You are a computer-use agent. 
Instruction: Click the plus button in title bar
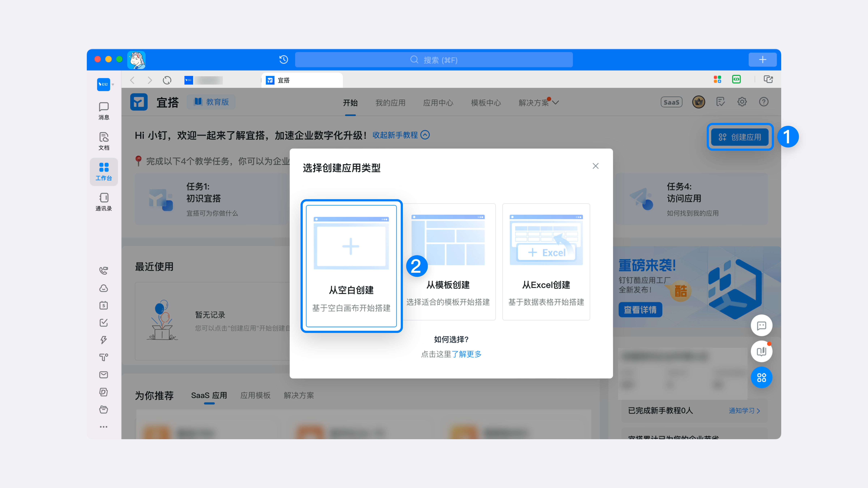pos(763,60)
